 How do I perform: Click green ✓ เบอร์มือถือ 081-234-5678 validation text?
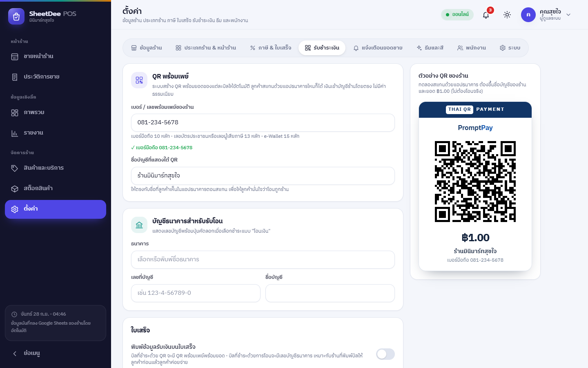coord(162,148)
